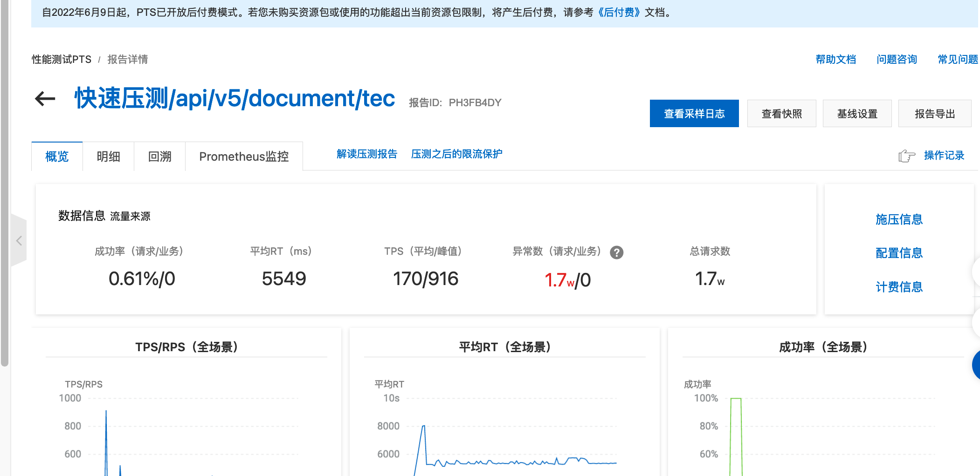
Task: Open the 帮助文档 link
Action: tap(836, 60)
